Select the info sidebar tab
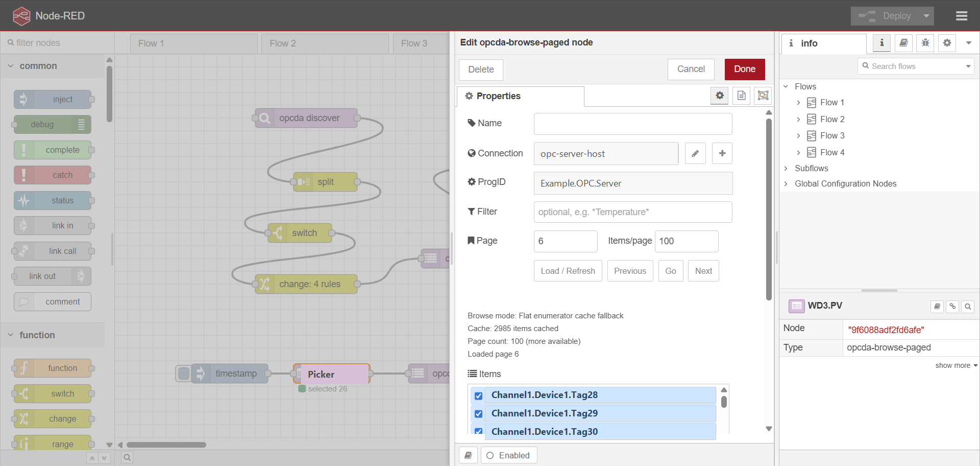 [x=824, y=43]
